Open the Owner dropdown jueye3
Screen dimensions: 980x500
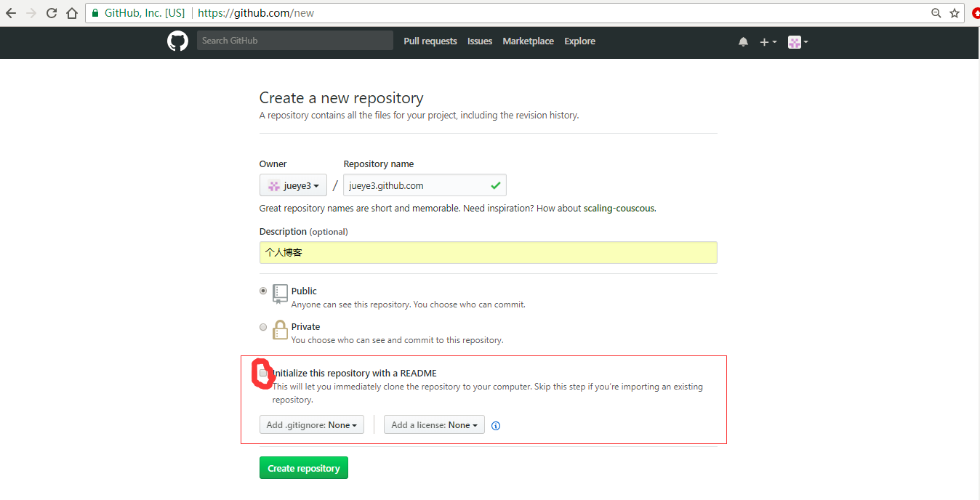click(x=293, y=185)
